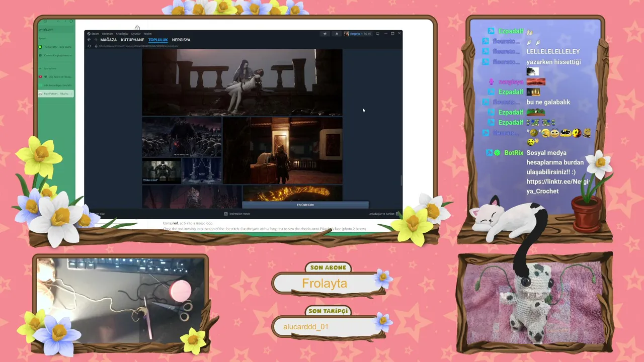Click the Steam page vertical scrollbar
Viewport: 644px width, 362px height.
coord(401,180)
